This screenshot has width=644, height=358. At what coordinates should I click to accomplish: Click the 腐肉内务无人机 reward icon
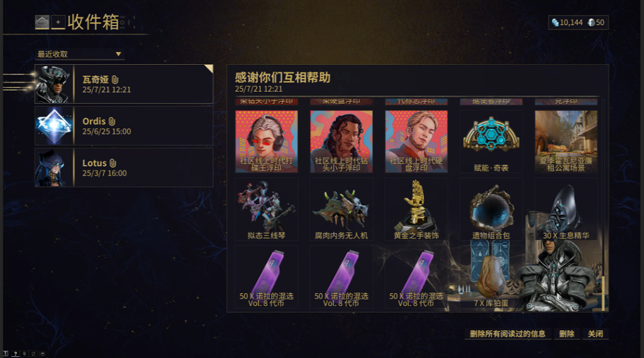click(341, 209)
